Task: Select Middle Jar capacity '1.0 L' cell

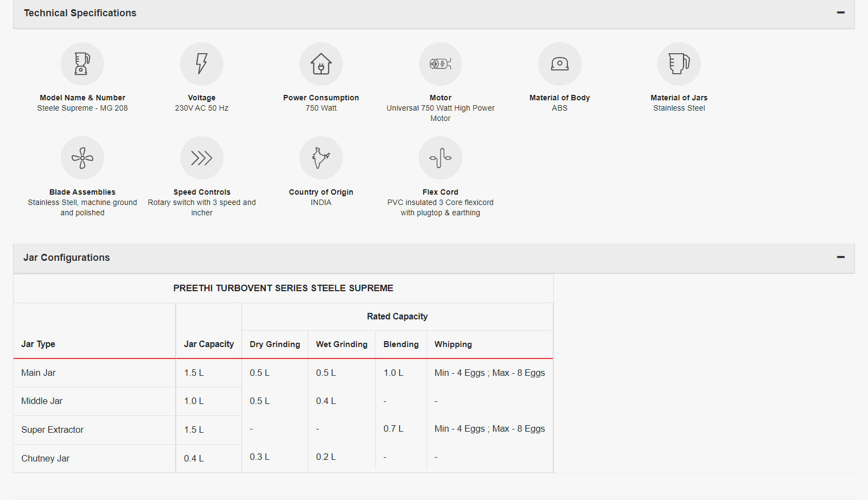Action: coord(194,401)
